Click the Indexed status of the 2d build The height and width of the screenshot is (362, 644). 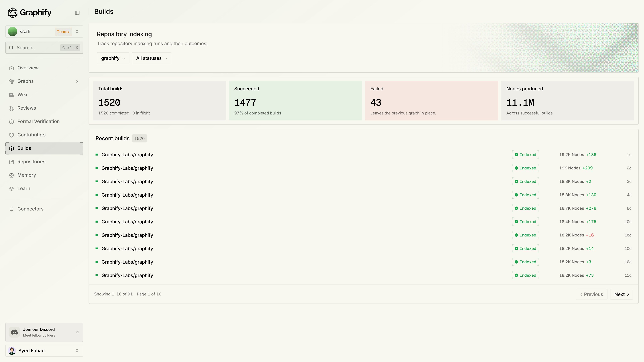525,168
